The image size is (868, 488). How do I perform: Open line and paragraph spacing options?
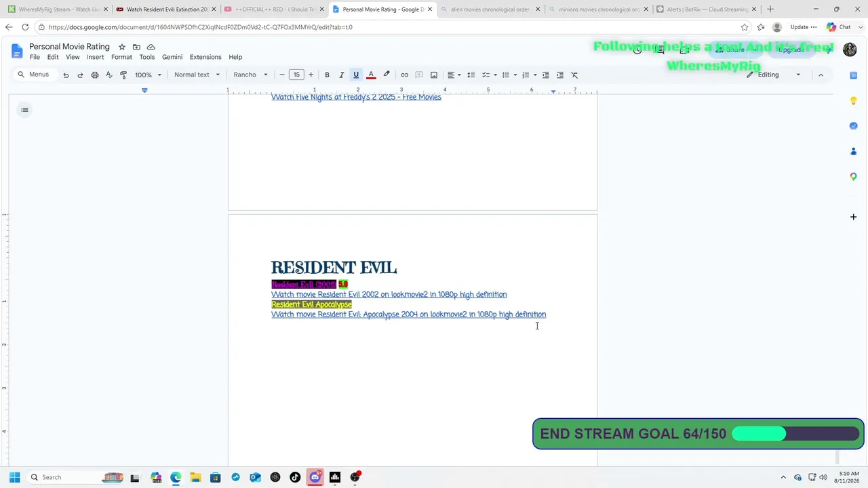[x=471, y=75]
